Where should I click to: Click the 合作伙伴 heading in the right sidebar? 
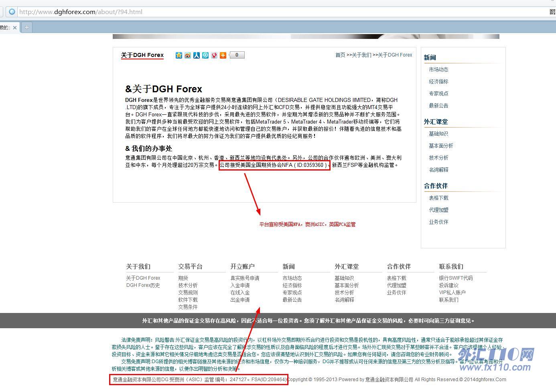(436, 186)
